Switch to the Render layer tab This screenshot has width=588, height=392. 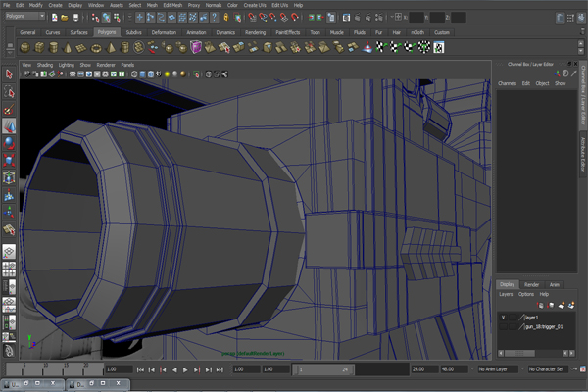[x=531, y=285]
